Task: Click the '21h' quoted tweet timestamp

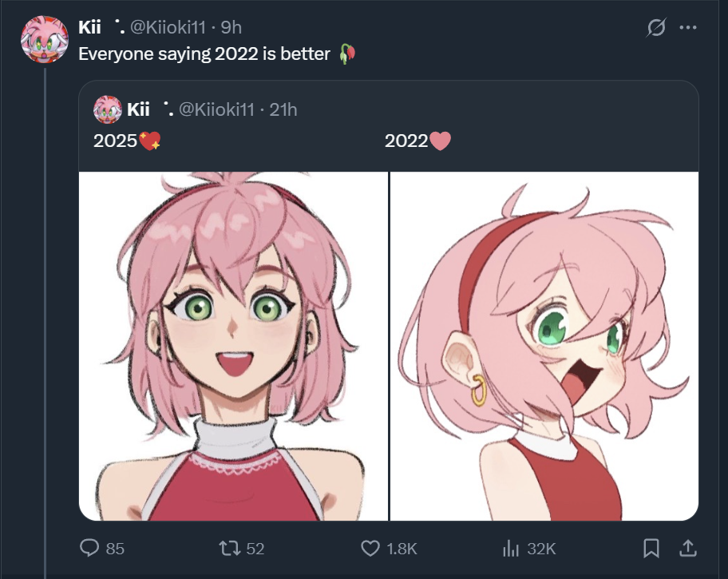Action: pos(283,109)
